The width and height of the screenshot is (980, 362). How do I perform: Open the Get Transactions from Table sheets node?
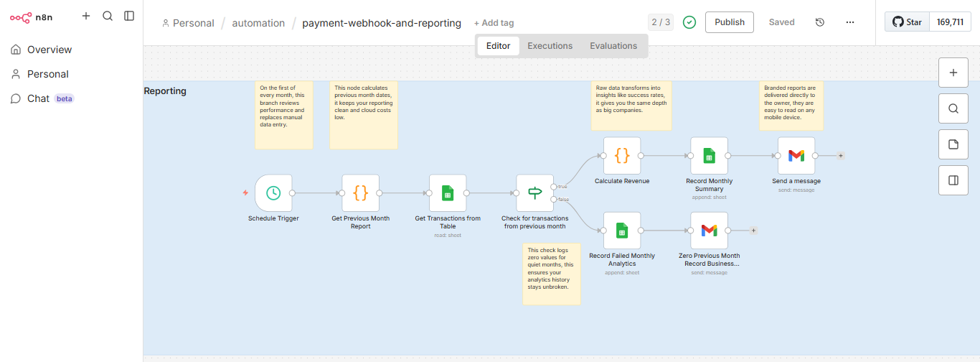point(448,193)
